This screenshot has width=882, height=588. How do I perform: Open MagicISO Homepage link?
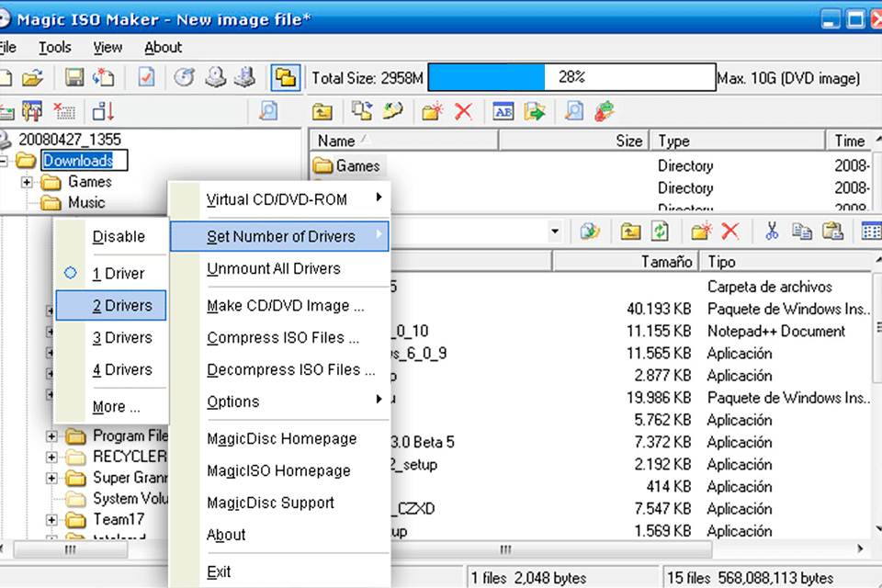coord(279,470)
